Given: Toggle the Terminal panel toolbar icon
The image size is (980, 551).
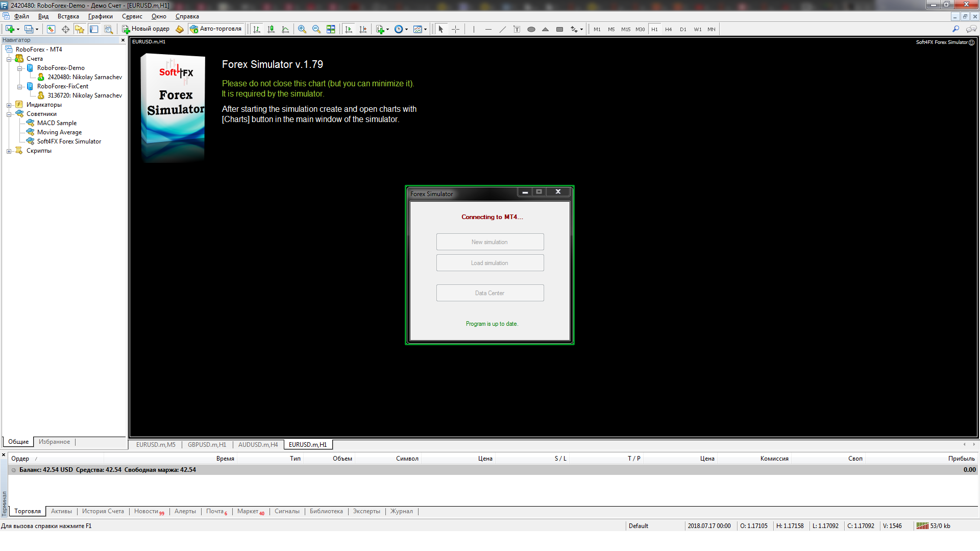Looking at the screenshot, I should (x=94, y=29).
